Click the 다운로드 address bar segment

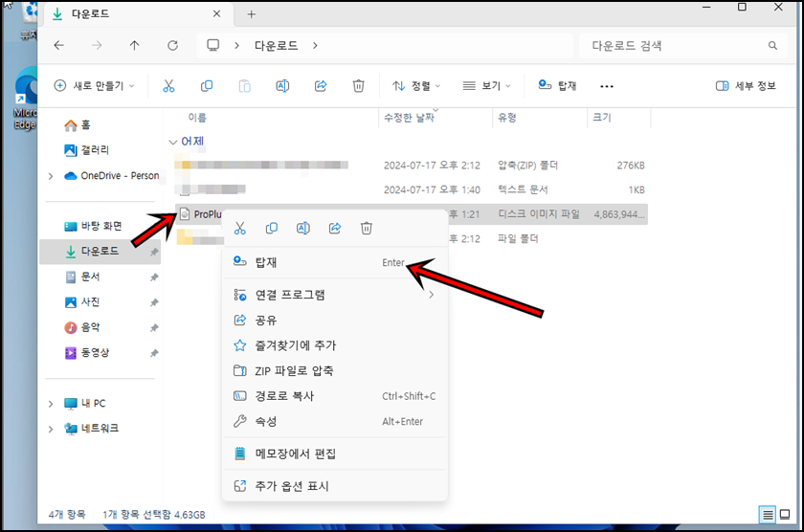(x=277, y=46)
